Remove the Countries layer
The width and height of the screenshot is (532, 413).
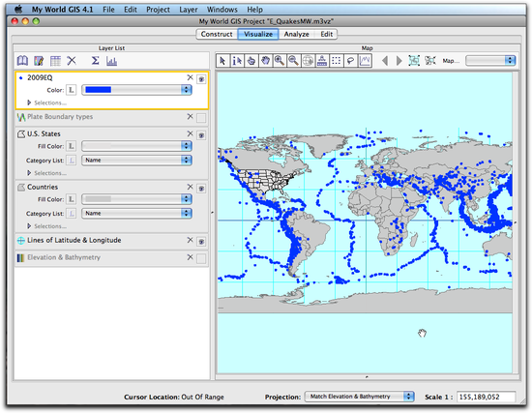click(190, 187)
